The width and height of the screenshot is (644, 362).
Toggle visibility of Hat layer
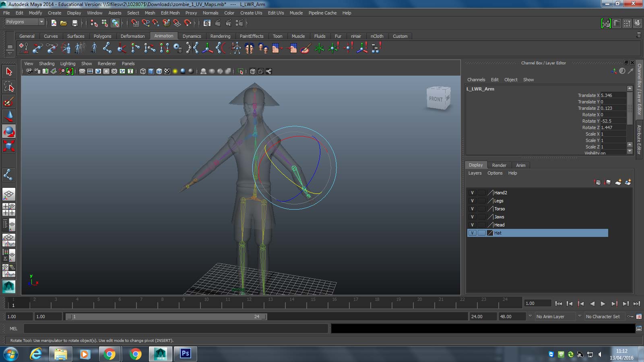coord(472,233)
